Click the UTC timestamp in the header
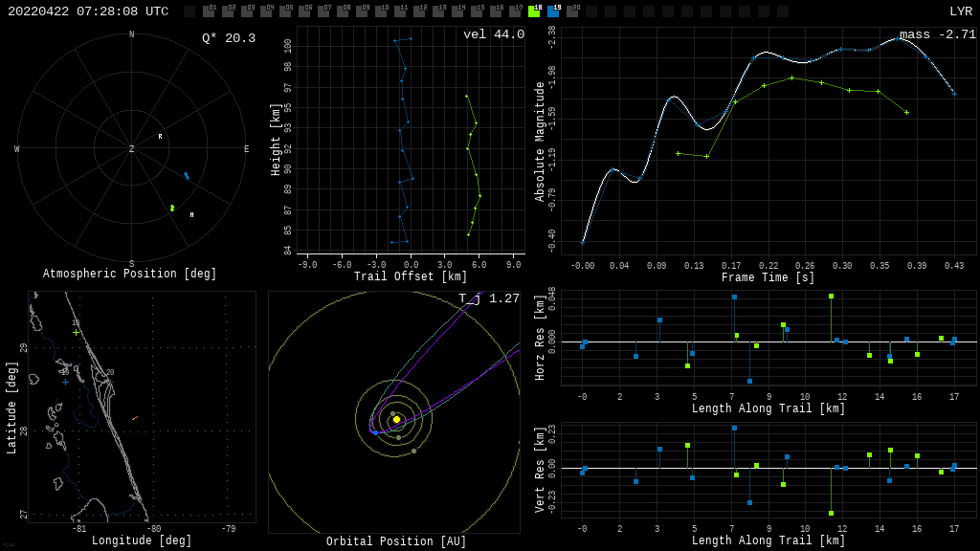 [x=88, y=11]
